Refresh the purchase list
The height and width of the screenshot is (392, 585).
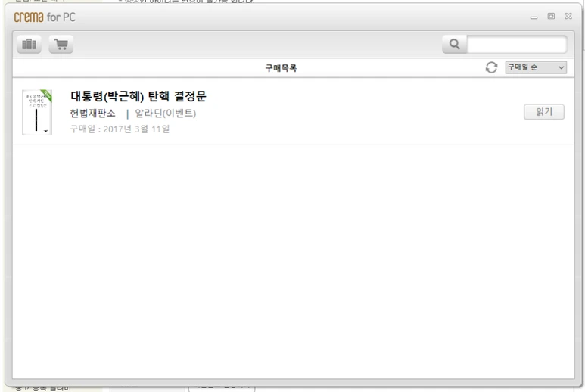(491, 67)
